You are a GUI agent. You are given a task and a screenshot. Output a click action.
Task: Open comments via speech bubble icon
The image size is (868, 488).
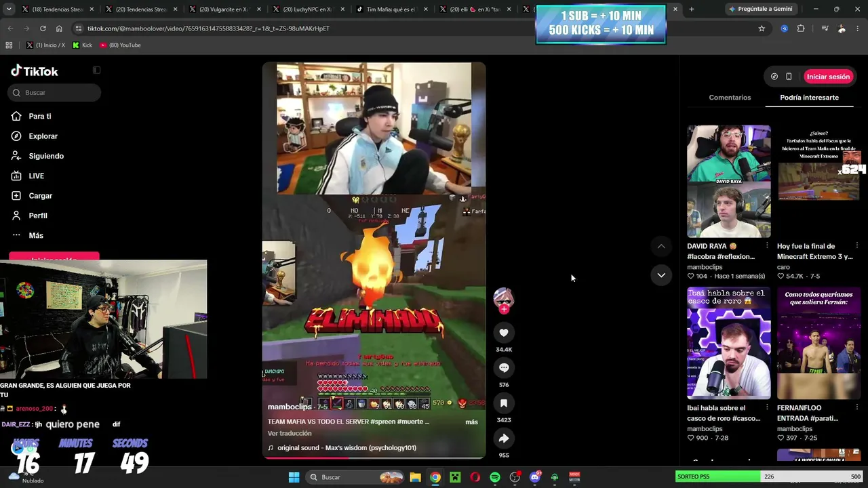pos(504,368)
